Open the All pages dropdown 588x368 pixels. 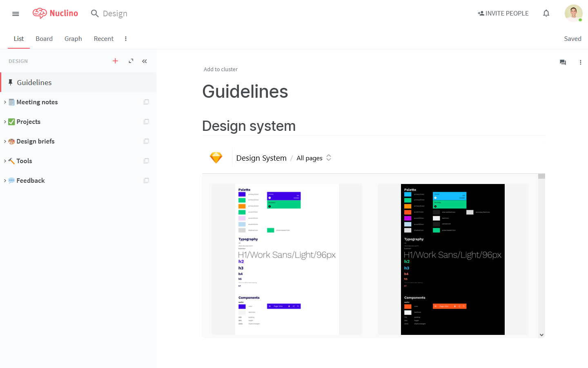point(314,158)
